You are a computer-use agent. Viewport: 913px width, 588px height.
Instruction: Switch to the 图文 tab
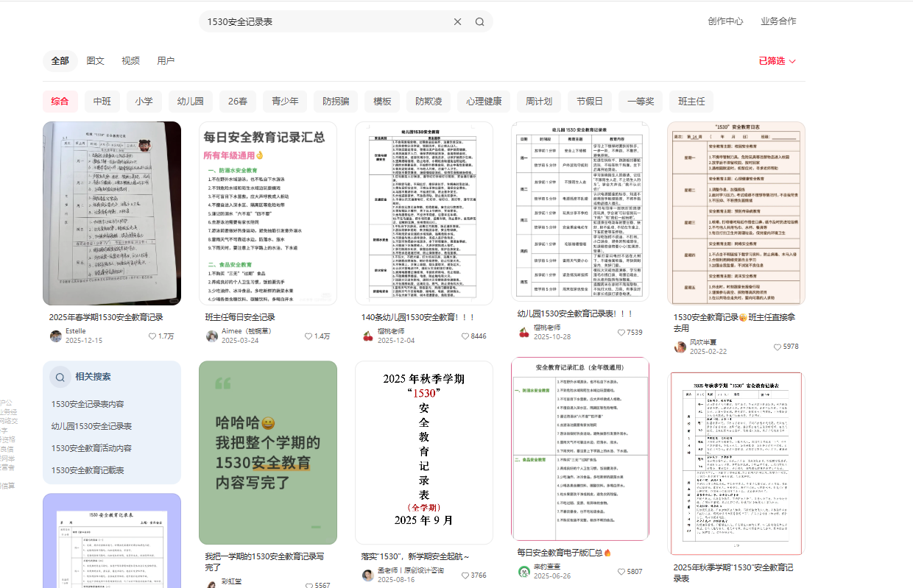click(x=96, y=61)
